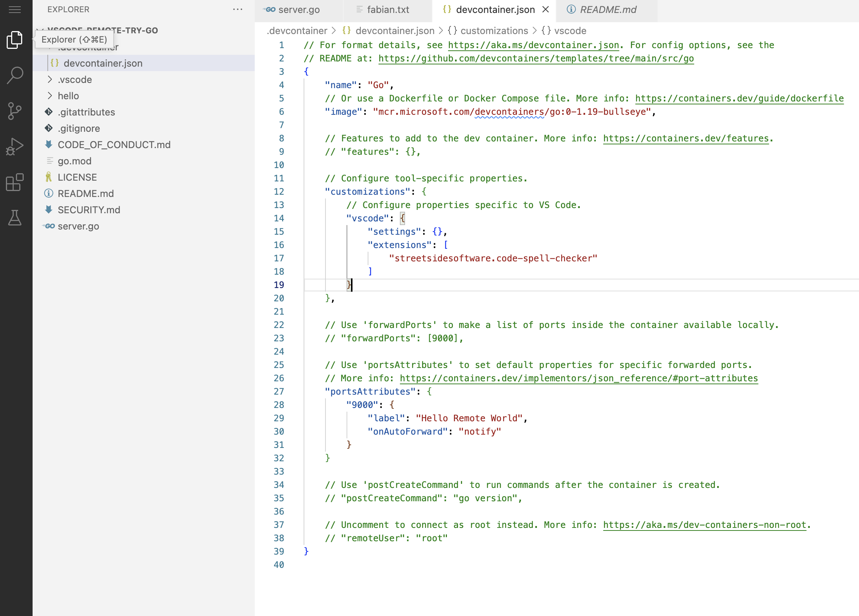Open go.mod in the file tree
Image resolution: width=859 pixels, height=616 pixels.
[75, 161]
